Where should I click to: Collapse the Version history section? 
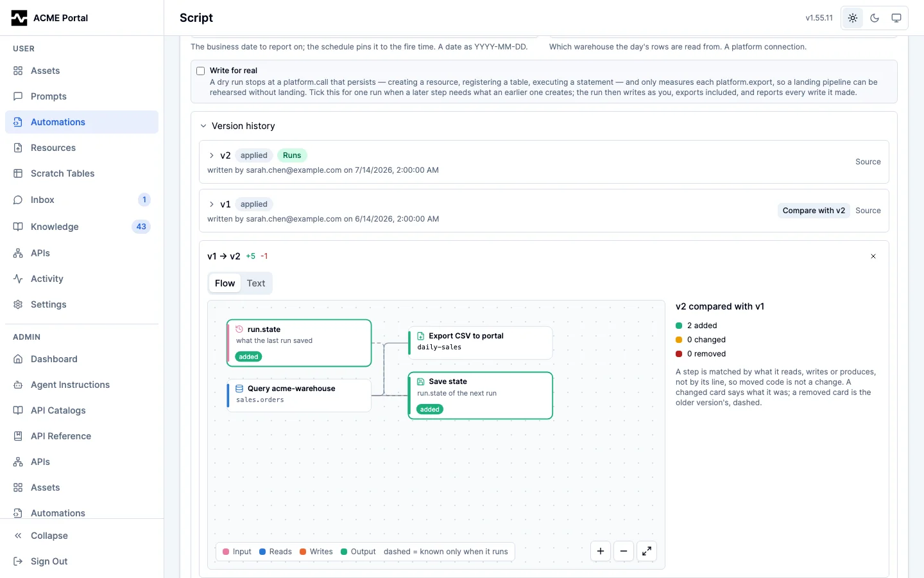(x=203, y=126)
